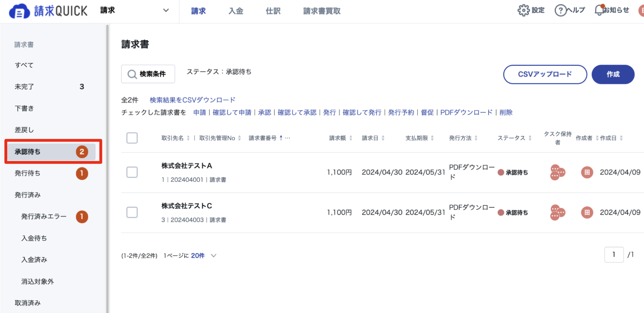
Task: Sort by 請求日 column arrows
Action: tap(383, 138)
